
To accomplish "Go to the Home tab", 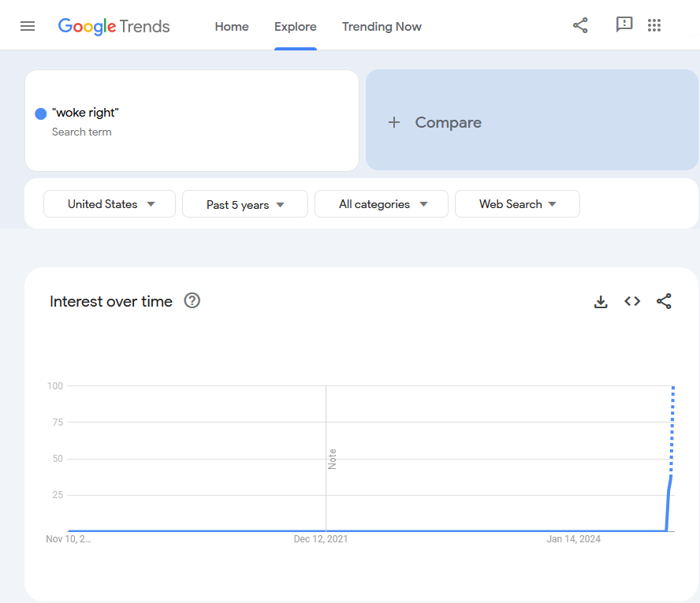I will [x=232, y=27].
